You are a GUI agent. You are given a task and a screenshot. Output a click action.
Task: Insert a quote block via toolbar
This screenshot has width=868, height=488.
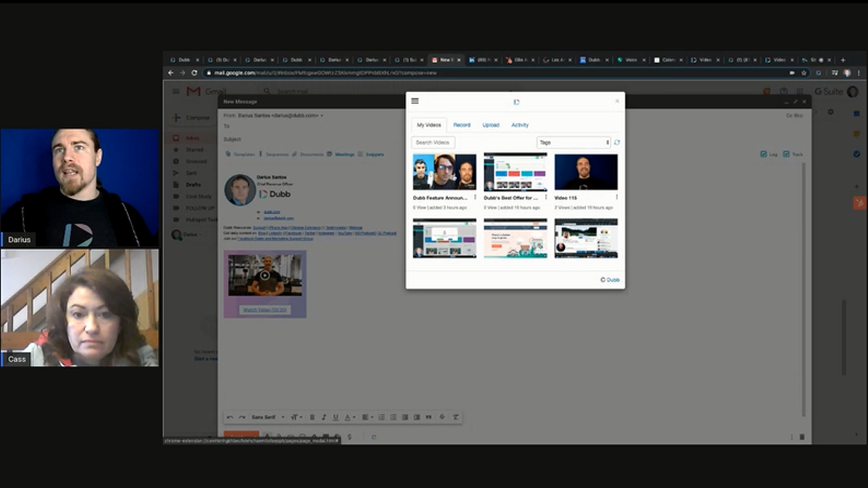pyautogui.click(x=429, y=418)
